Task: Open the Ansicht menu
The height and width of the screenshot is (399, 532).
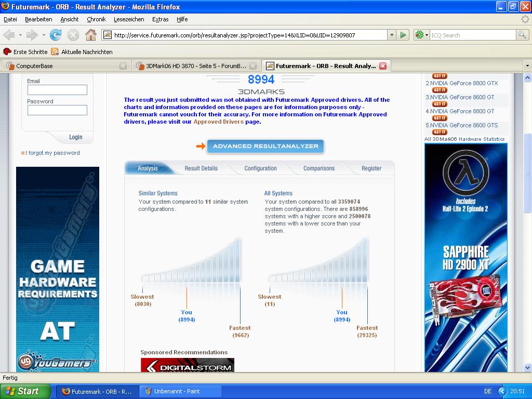Action: (x=70, y=19)
